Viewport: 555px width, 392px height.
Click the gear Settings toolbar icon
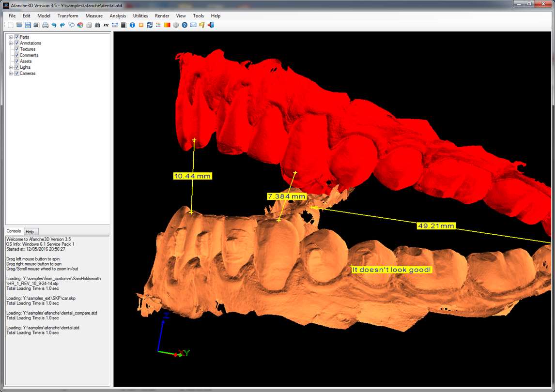(x=176, y=25)
